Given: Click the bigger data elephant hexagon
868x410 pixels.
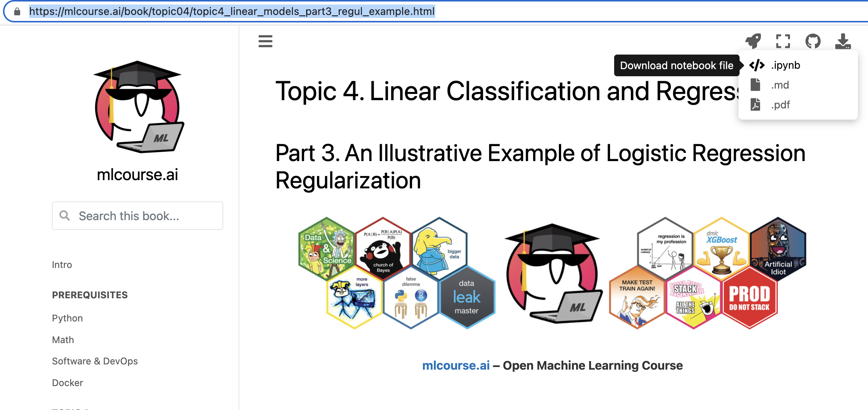Looking at the screenshot, I should pyautogui.click(x=439, y=249).
